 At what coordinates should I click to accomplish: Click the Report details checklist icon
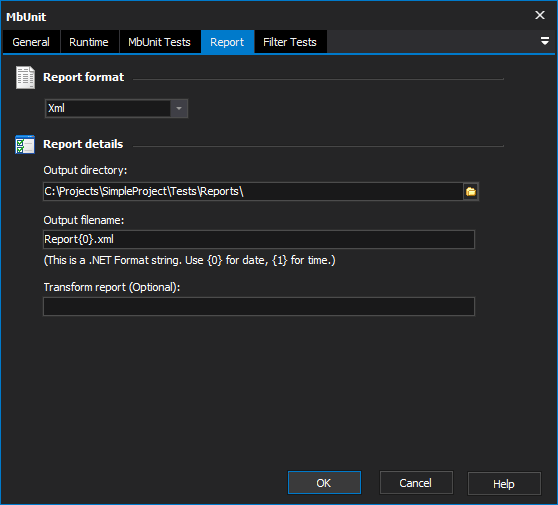25,144
